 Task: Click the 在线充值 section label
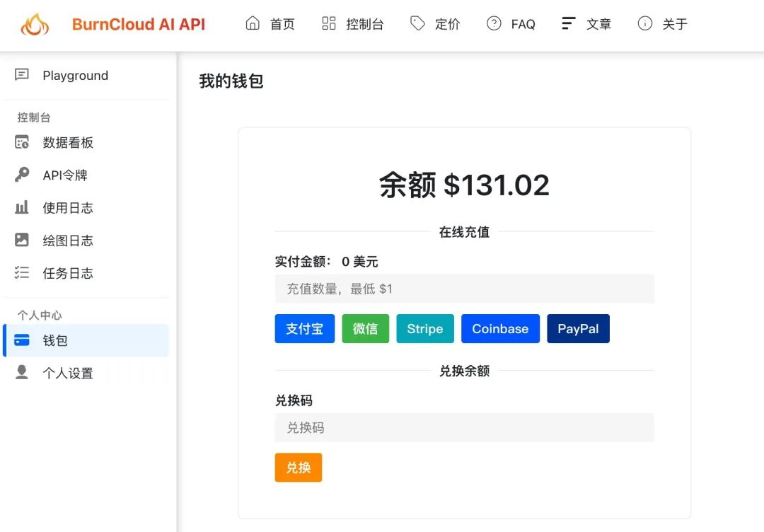click(464, 232)
